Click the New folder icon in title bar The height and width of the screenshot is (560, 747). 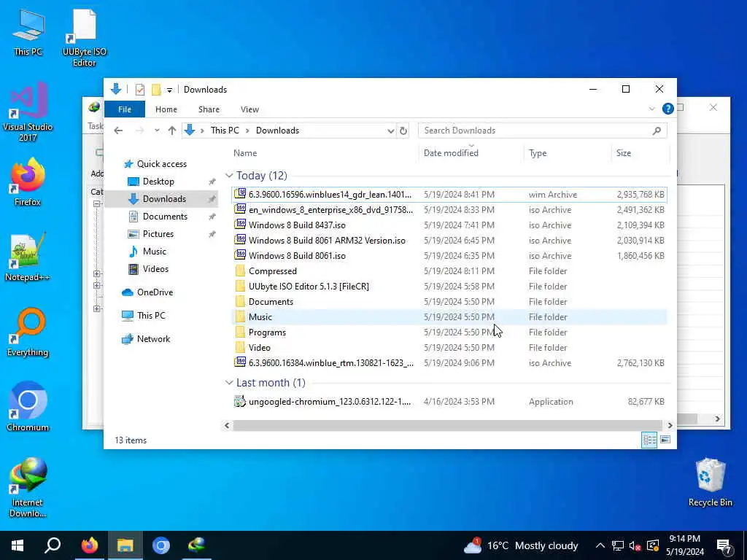coord(156,90)
